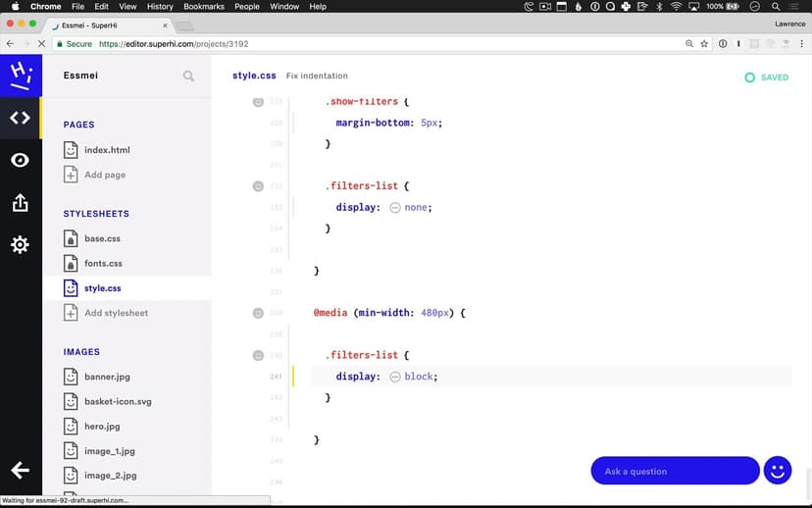Open the code editor view icon
The height and width of the screenshot is (508, 812).
(x=20, y=118)
